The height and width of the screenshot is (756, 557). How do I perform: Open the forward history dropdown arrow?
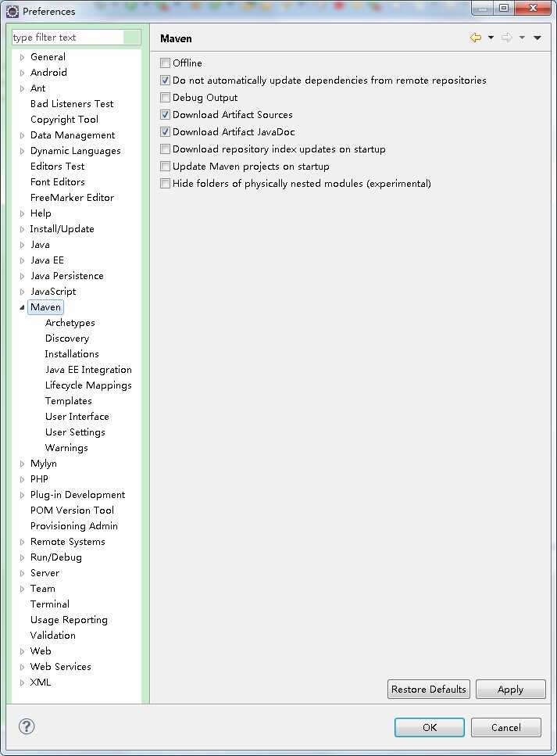tap(522, 38)
